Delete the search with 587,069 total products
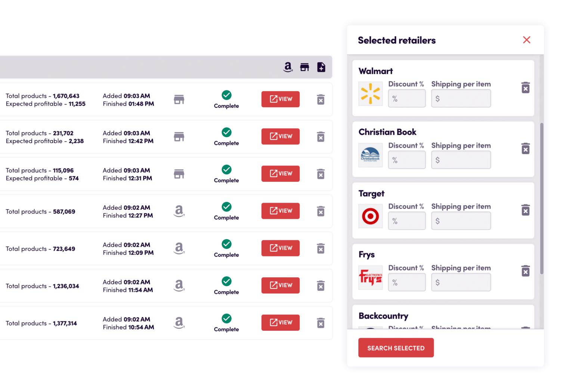The height and width of the screenshot is (392, 569). tap(321, 211)
